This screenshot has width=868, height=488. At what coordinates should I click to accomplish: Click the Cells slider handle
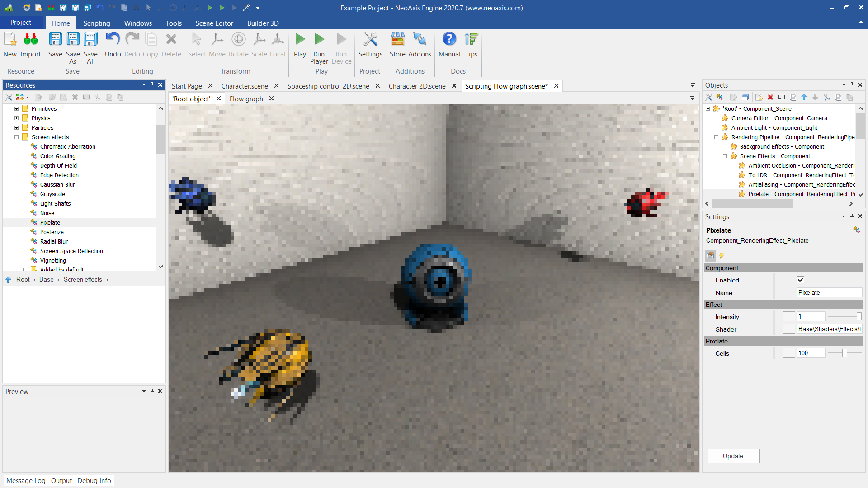[844, 353]
